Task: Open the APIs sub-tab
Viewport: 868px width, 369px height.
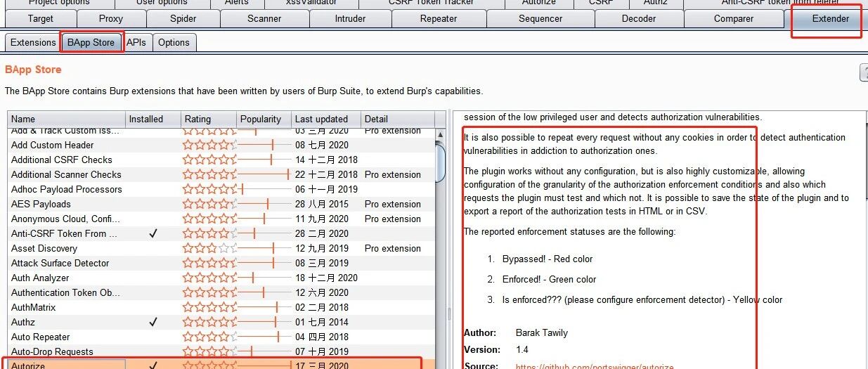Action: (x=136, y=42)
